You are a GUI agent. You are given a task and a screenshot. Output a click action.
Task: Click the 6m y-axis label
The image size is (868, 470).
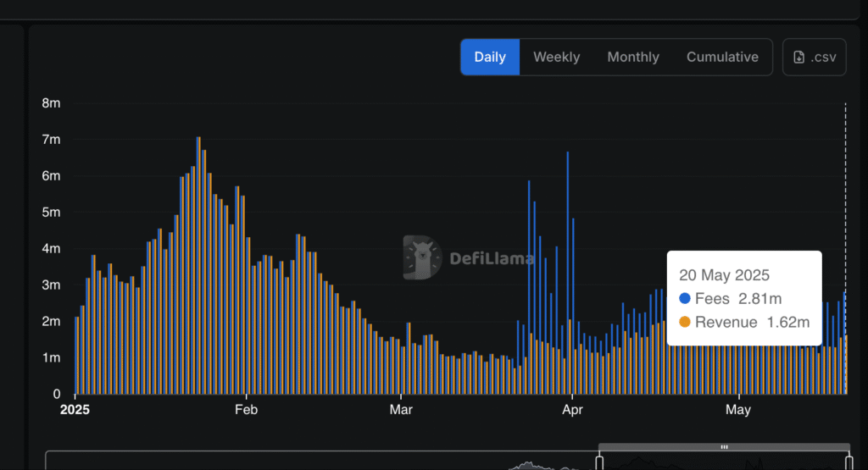(51, 176)
